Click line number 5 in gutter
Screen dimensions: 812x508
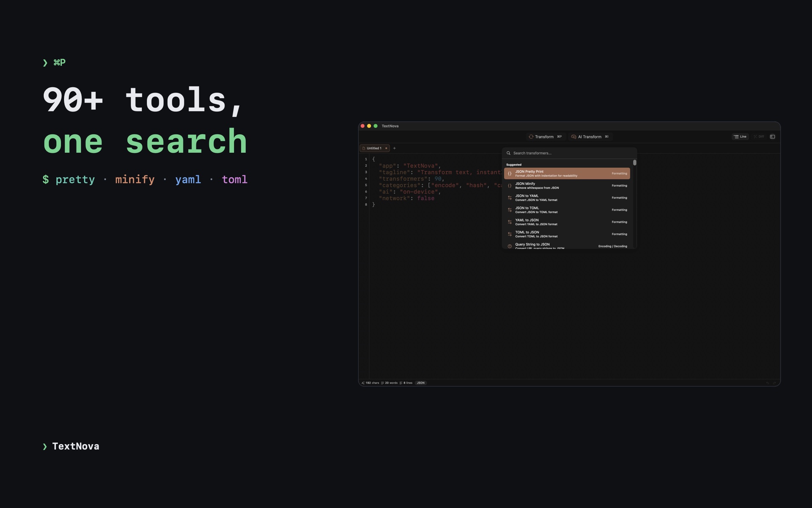click(x=366, y=185)
